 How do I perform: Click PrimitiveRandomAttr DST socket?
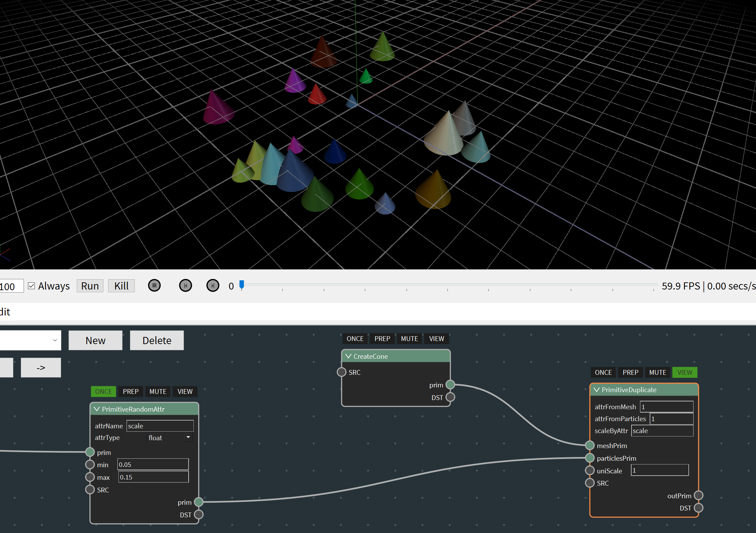199,515
